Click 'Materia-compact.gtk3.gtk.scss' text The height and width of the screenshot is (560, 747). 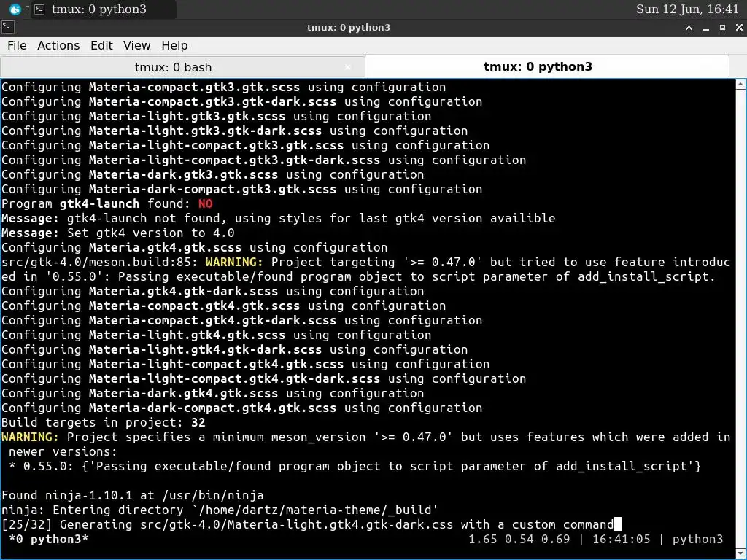[x=194, y=87]
